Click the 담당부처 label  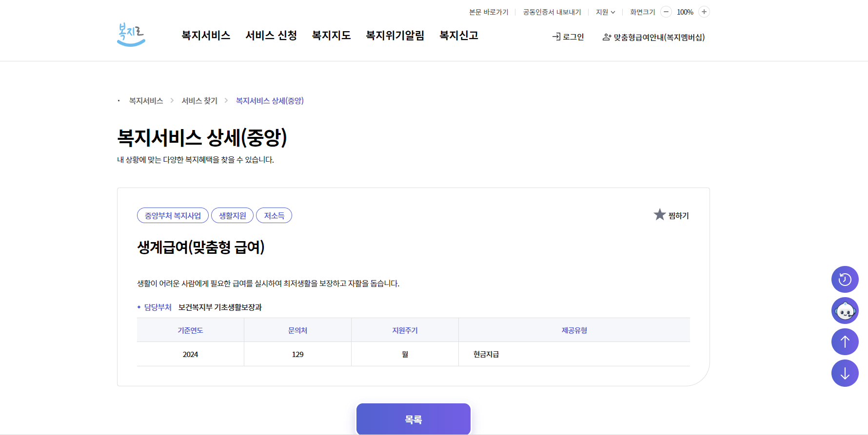point(158,307)
